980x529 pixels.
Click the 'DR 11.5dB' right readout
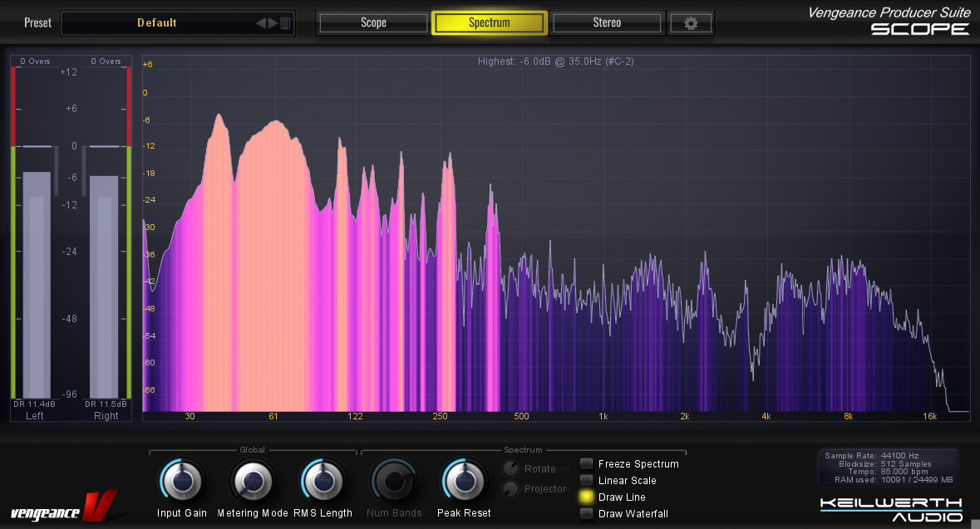[106, 404]
